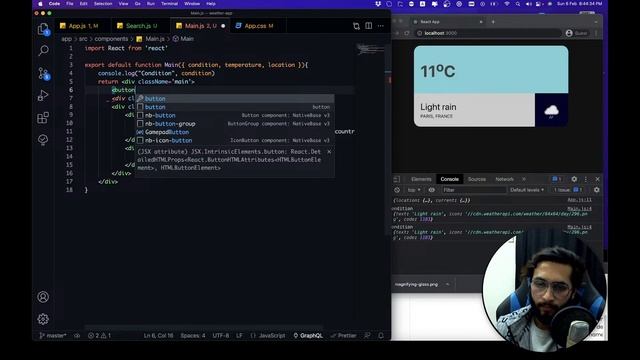The width and height of the screenshot is (640, 360).
Task: Open the Default levels dropdown
Action: 527,190
